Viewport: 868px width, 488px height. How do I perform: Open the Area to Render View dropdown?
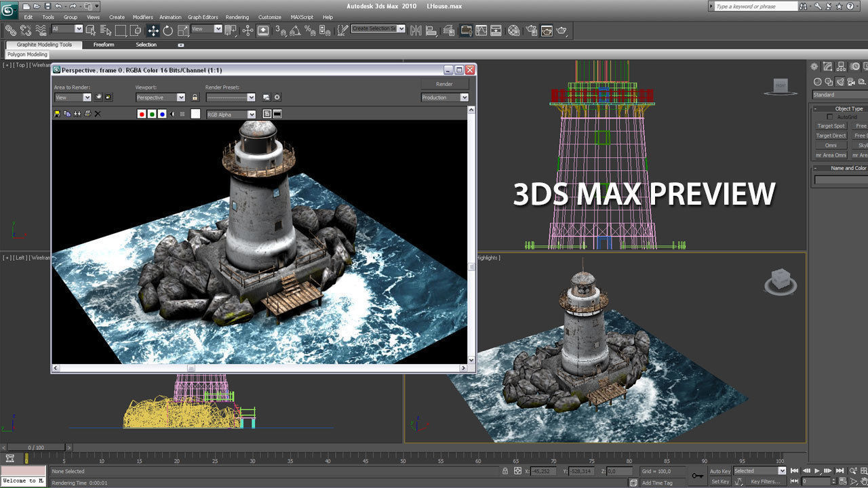pyautogui.click(x=73, y=98)
